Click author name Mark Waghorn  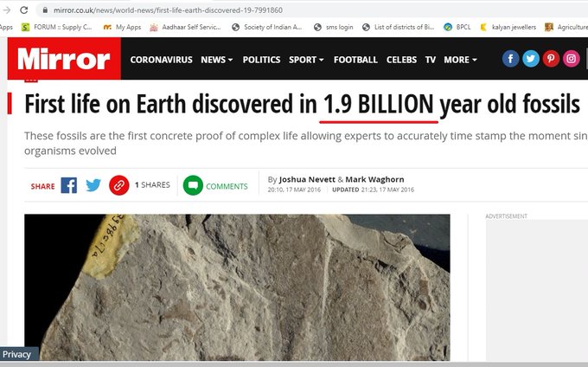374,179
